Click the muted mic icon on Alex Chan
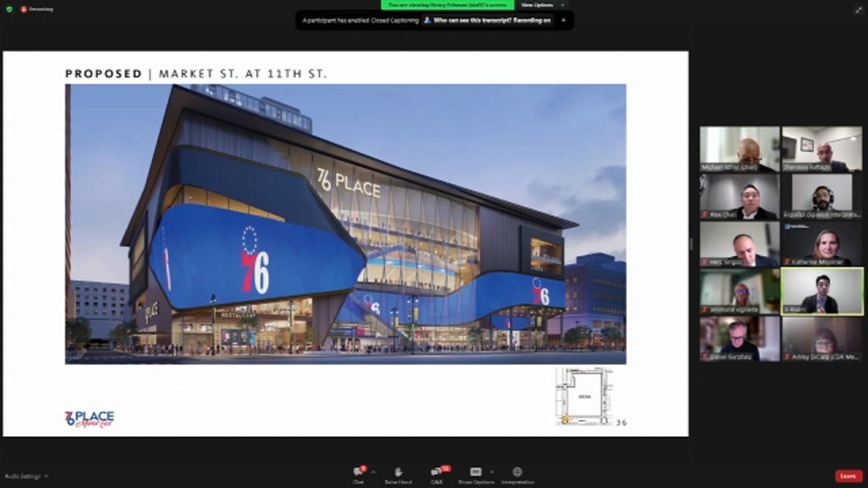The image size is (868, 488). click(704, 215)
